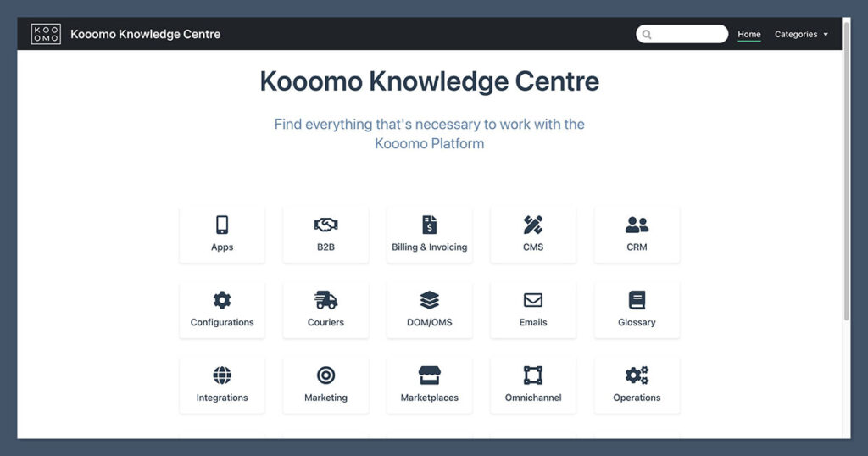Image resolution: width=868 pixels, height=456 pixels.
Task: Click the B2B handshake icon
Action: coord(326,225)
